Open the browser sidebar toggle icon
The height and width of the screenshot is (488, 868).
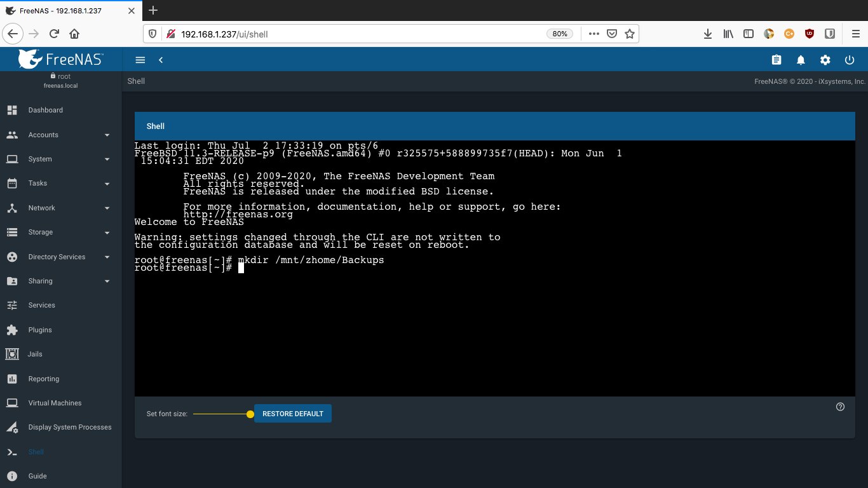[749, 34]
